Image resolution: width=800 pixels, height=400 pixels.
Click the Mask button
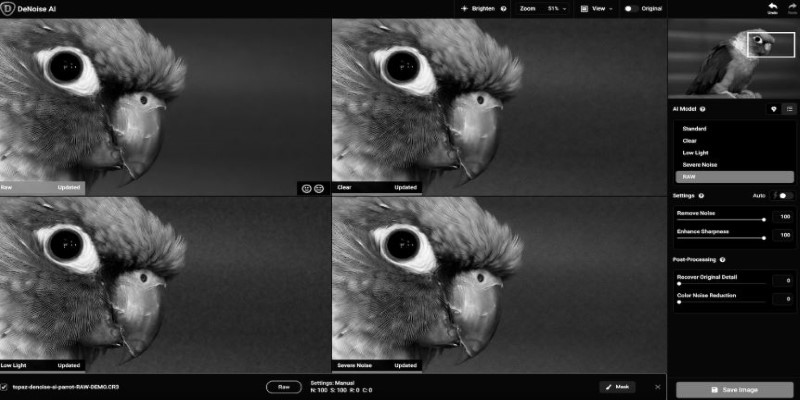617,386
